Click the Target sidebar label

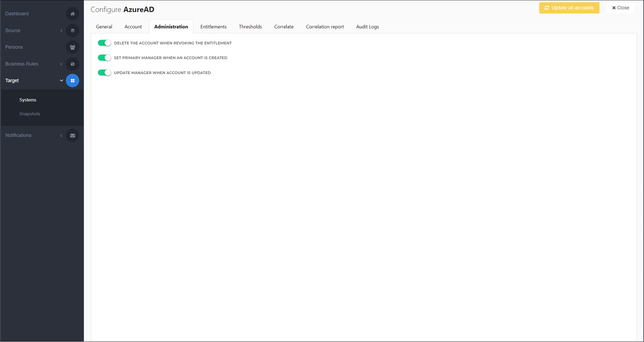pos(12,81)
